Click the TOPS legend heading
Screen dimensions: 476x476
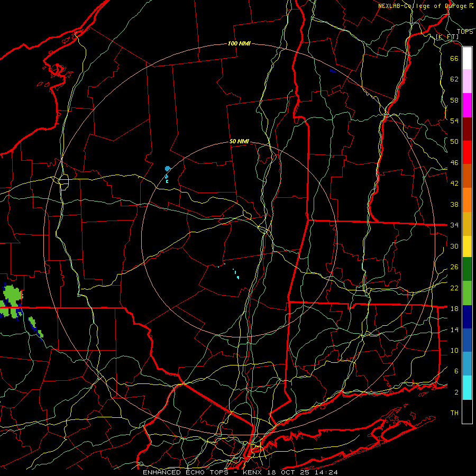[x=465, y=31]
